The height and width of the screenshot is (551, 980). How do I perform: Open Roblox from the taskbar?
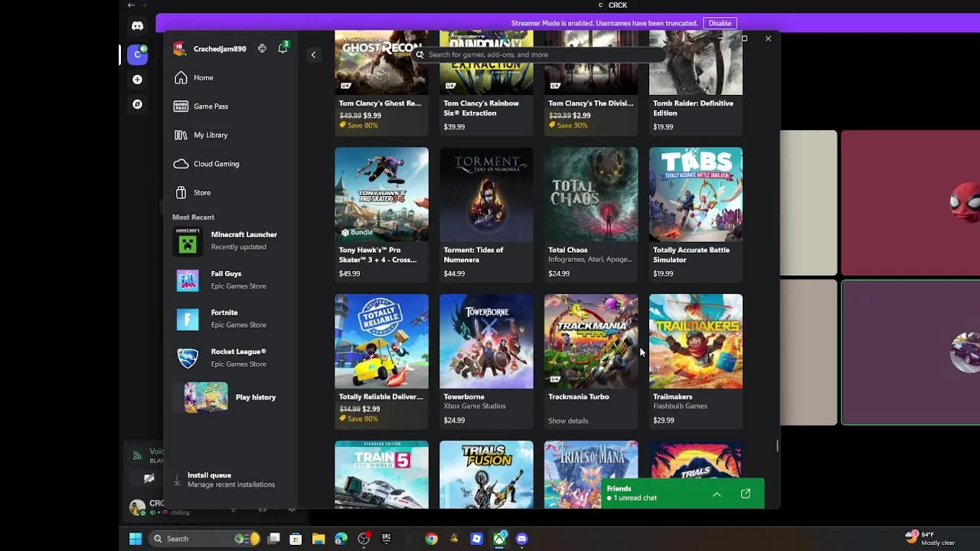pyautogui.click(x=476, y=539)
